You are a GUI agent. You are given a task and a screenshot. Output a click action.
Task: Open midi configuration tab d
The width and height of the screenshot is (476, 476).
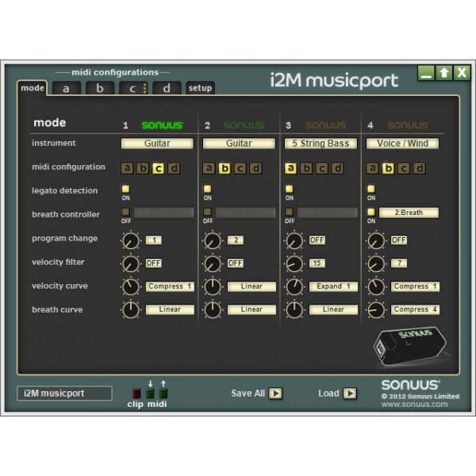pos(167,88)
